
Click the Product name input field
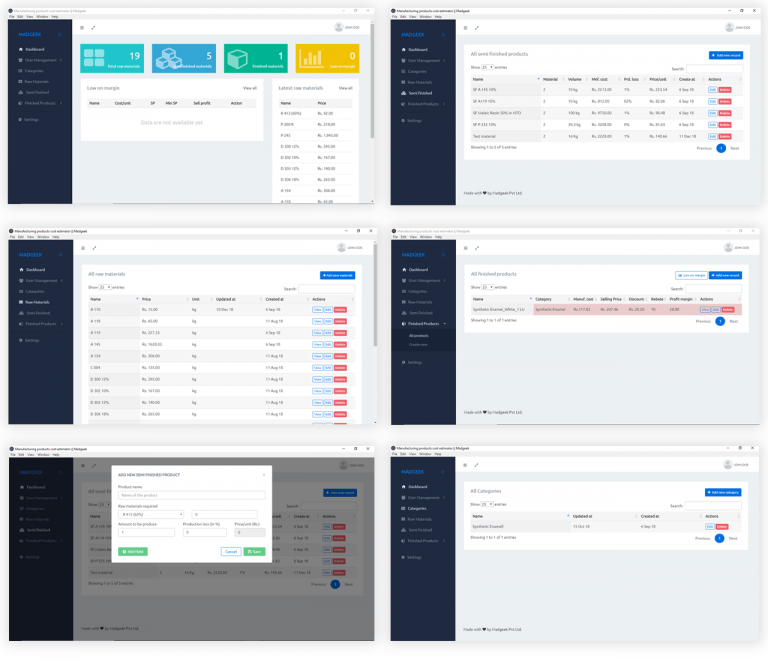pyautogui.click(x=191, y=495)
